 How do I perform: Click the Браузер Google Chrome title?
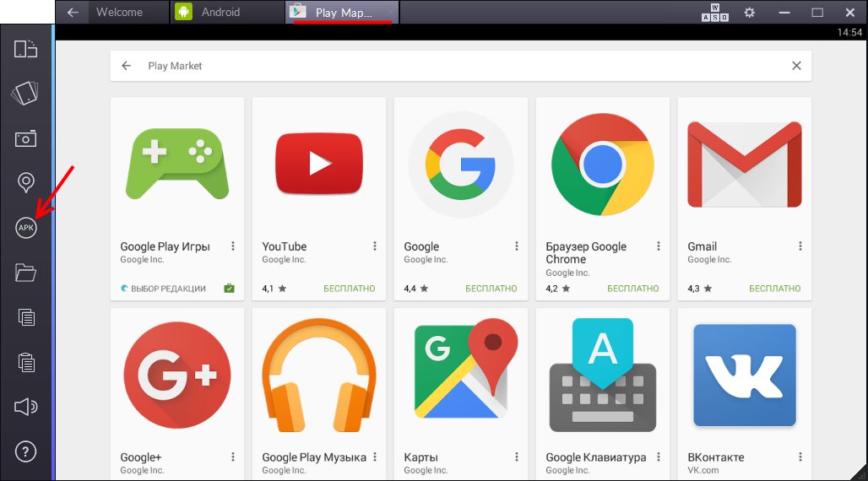tap(586, 253)
